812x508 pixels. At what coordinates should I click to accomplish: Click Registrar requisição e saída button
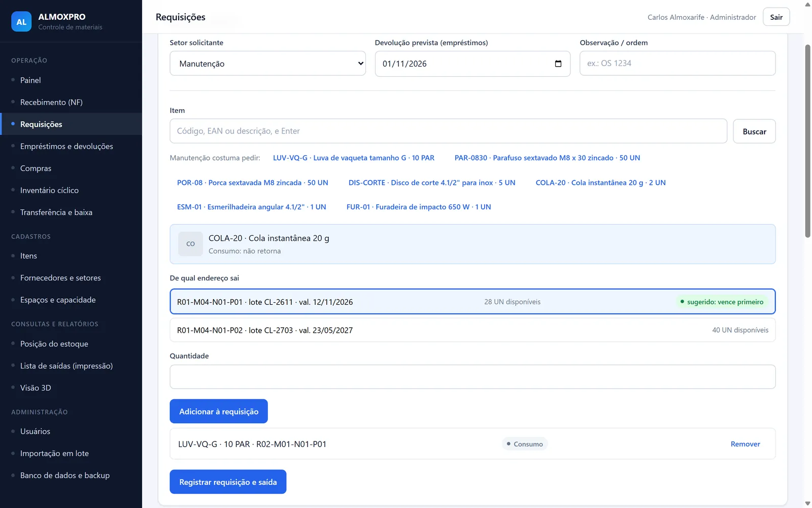tap(228, 482)
